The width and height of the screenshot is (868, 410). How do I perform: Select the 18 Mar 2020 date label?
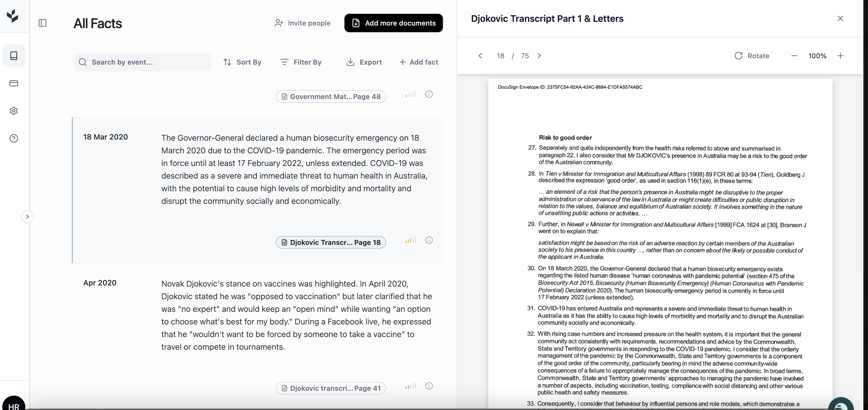(x=105, y=137)
